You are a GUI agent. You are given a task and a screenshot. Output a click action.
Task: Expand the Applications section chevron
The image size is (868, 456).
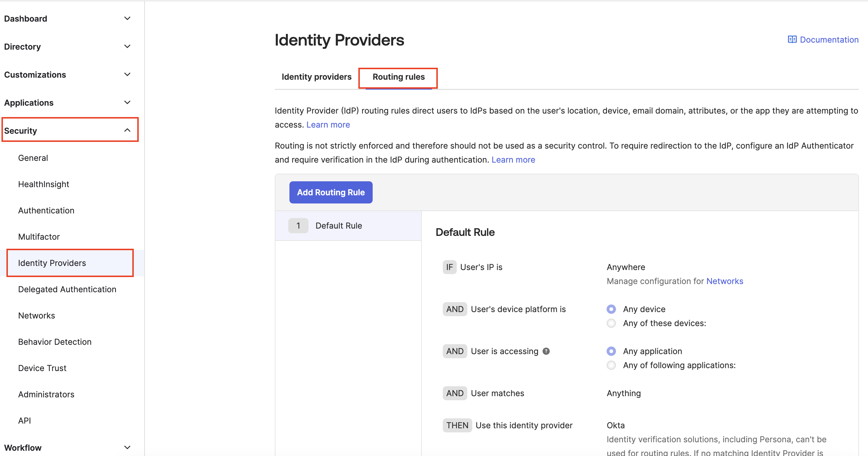(127, 102)
